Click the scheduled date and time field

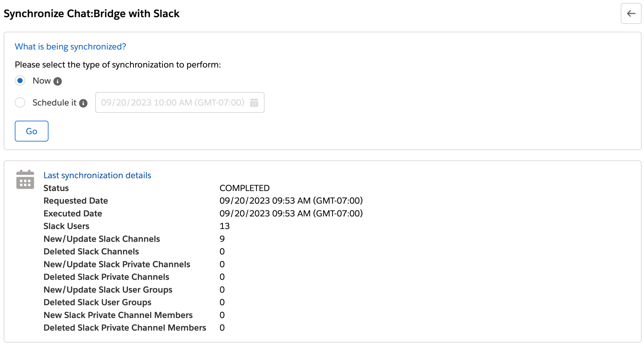tap(172, 103)
